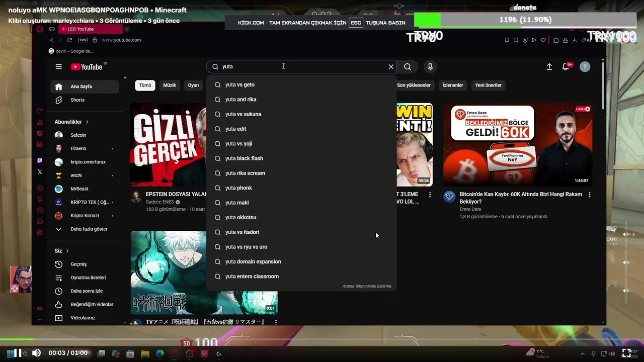Open the YouTube create/upload icon
Image resolution: width=644 pixels, height=362 pixels.
(x=549, y=66)
